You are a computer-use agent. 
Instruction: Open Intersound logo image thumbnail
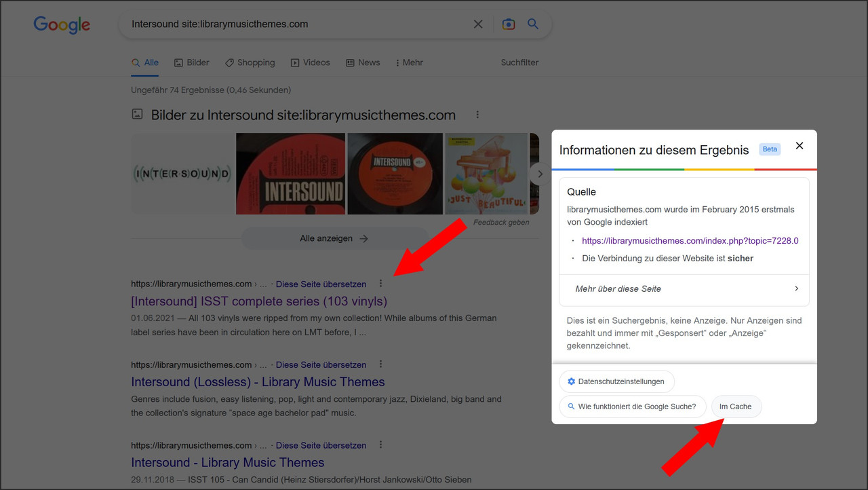pyautogui.click(x=182, y=174)
